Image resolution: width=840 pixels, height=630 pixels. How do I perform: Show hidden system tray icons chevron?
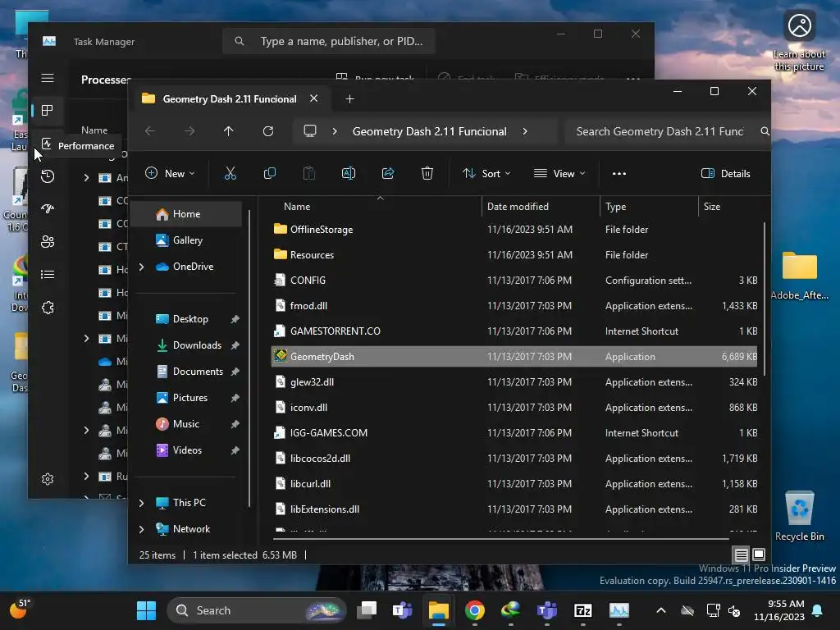tap(661, 610)
